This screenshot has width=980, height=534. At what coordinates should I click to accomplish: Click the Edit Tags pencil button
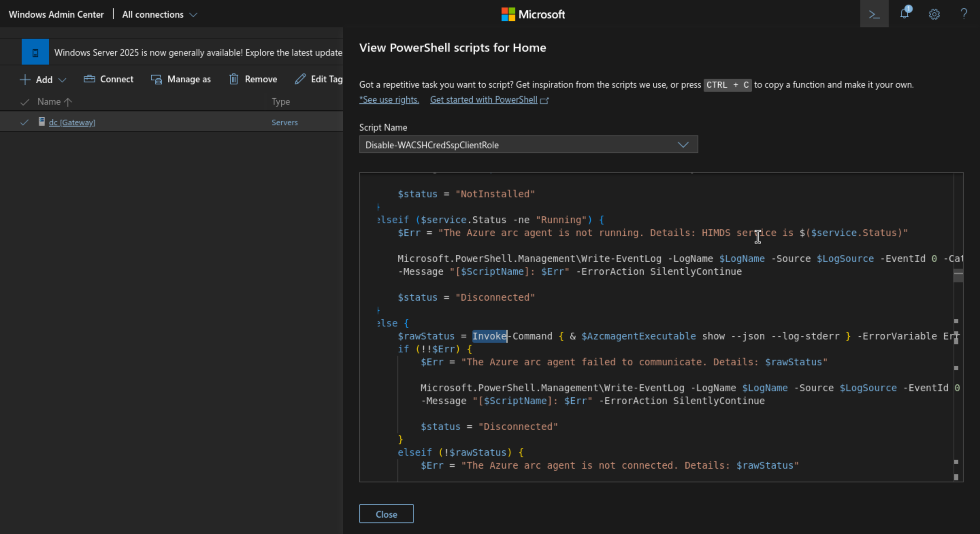click(319, 79)
